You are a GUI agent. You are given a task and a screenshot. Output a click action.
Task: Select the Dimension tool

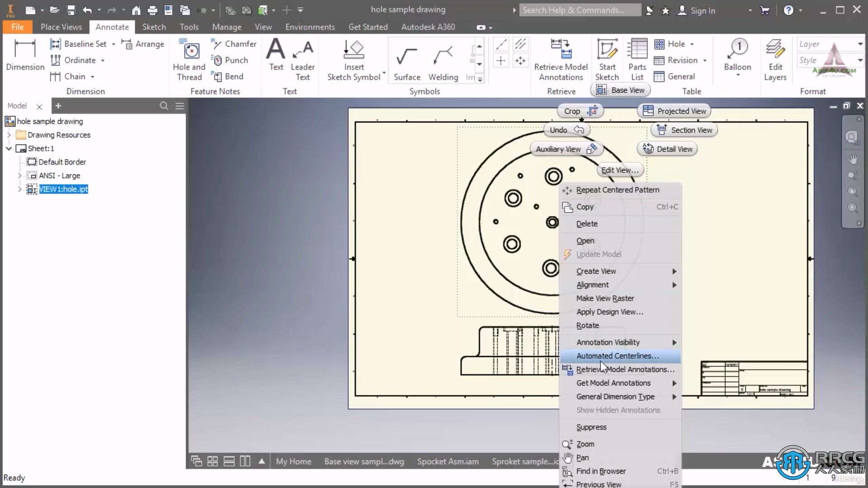coord(25,55)
